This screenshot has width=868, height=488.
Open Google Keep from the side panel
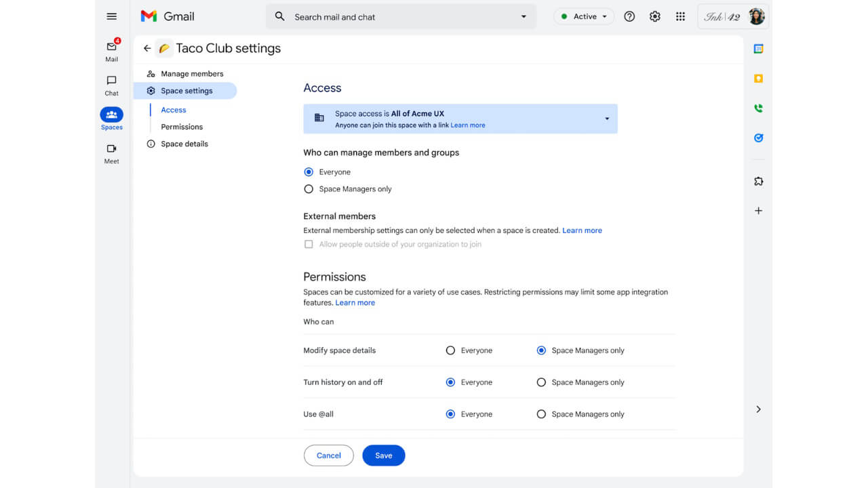758,77
